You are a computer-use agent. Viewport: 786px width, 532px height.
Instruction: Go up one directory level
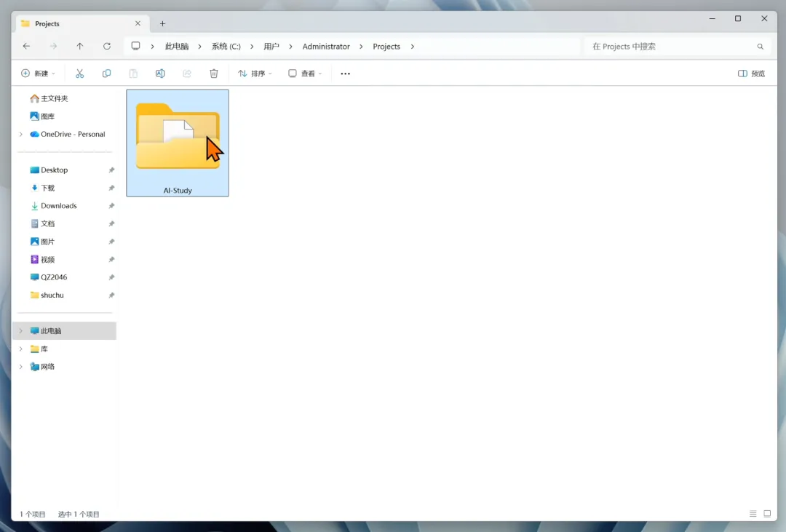click(80, 46)
